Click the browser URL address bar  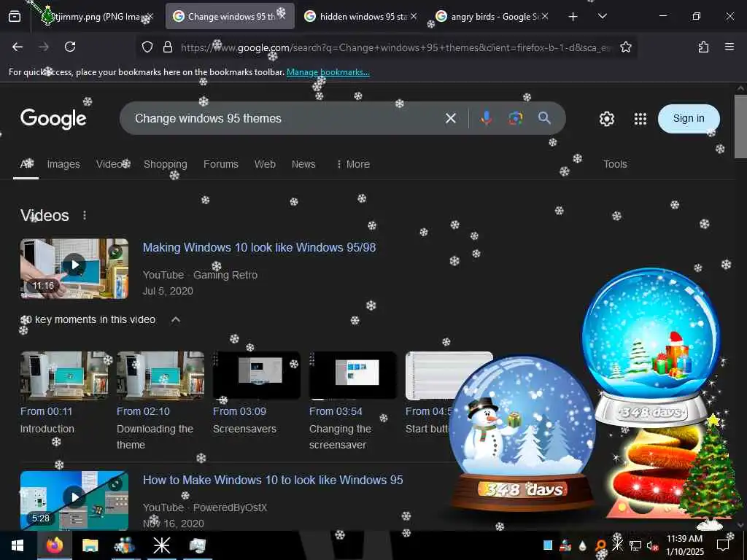pos(395,47)
